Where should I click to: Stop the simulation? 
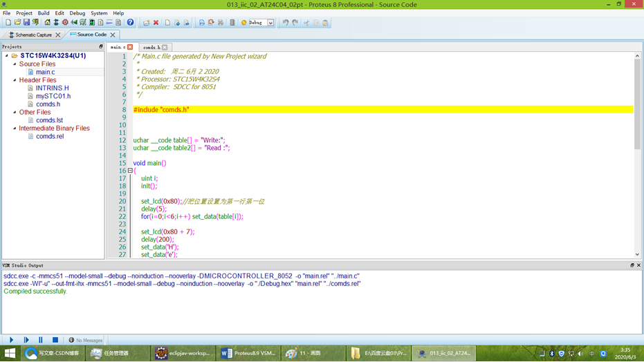[55, 340]
